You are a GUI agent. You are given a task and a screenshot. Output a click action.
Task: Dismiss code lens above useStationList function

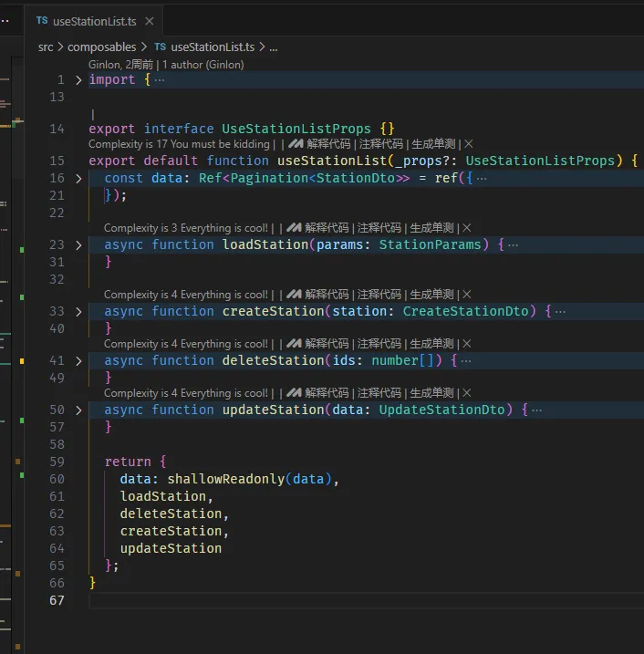[x=468, y=144]
